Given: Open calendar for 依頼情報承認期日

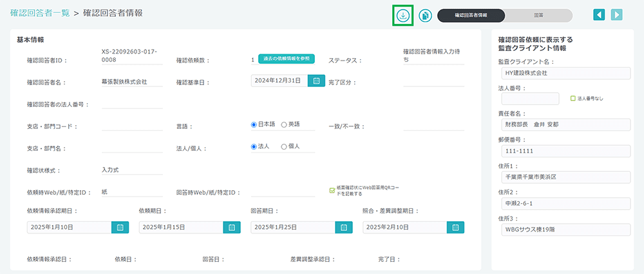Looking at the screenshot, I should 120,227.
